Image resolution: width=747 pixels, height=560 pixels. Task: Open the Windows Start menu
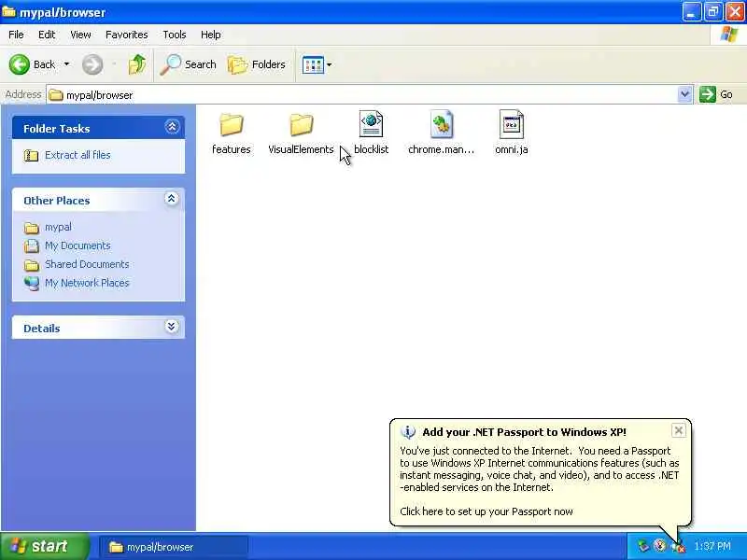click(44, 546)
